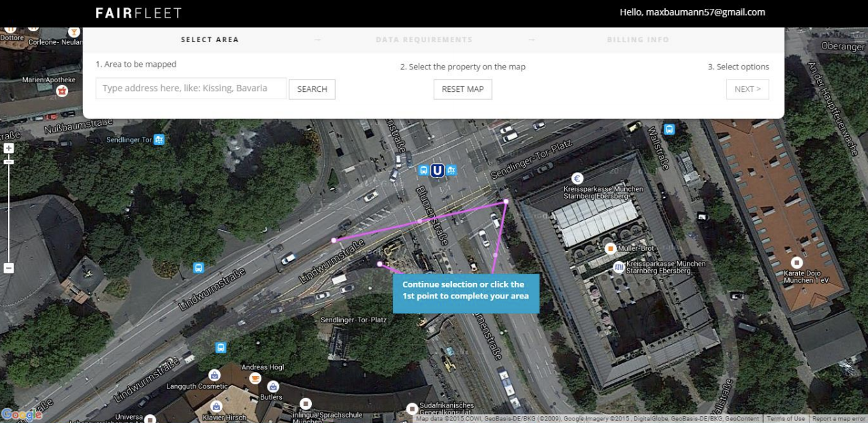Screen dimensions: 868x423
Task: Click the blue 'Continue selection' tooltip
Action: tap(466, 294)
